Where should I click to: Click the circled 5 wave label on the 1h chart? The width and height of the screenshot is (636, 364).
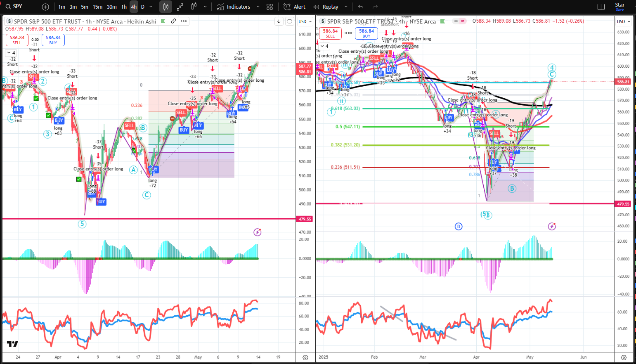[83, 224]
